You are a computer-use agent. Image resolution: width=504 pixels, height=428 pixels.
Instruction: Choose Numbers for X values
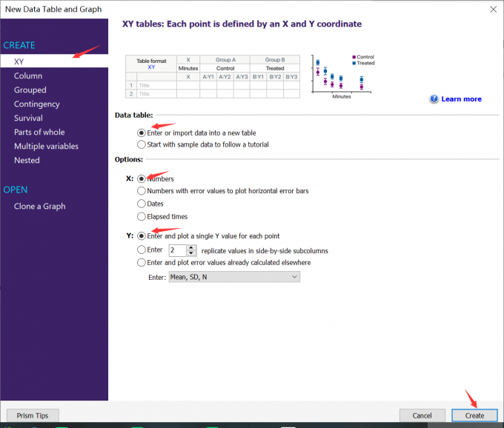coord(142,178)
